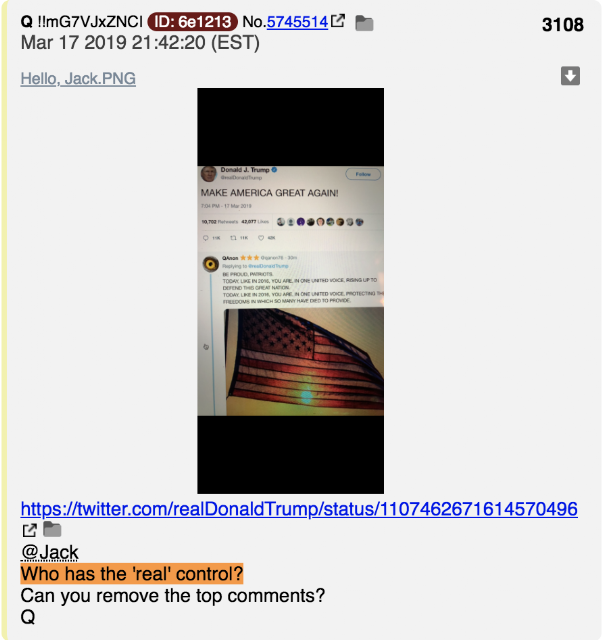The height and width of the screenshot is (640, 603).
Task: Click the folder icon below Twitter URL
Action: (52, 529)
